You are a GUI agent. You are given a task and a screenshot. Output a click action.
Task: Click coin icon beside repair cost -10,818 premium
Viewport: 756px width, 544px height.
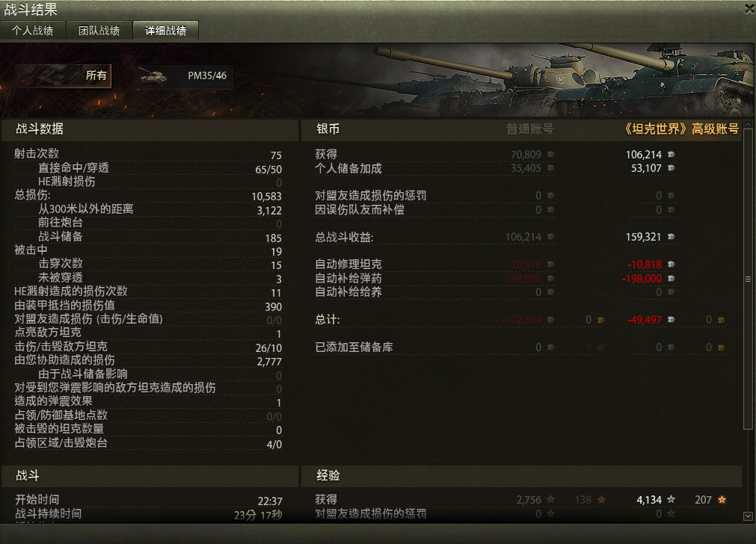coord(671,264)
